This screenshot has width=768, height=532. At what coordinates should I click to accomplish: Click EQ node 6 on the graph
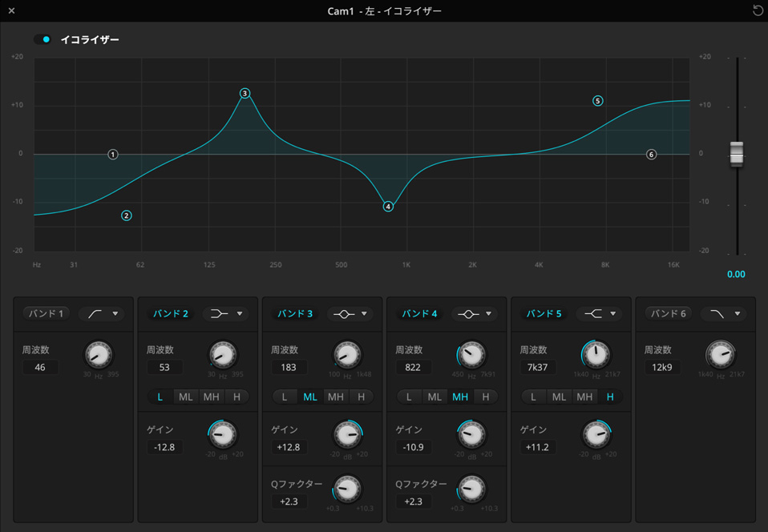pyautogui.click(x=651, y=155)
